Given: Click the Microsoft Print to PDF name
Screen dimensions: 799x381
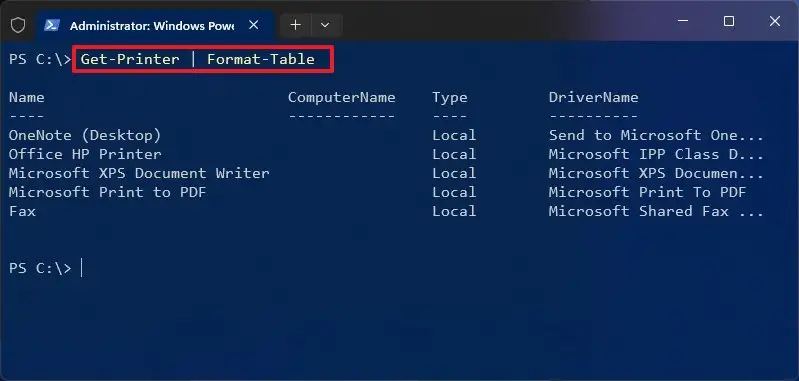Looking at the screenshot, I should point(108,192).
